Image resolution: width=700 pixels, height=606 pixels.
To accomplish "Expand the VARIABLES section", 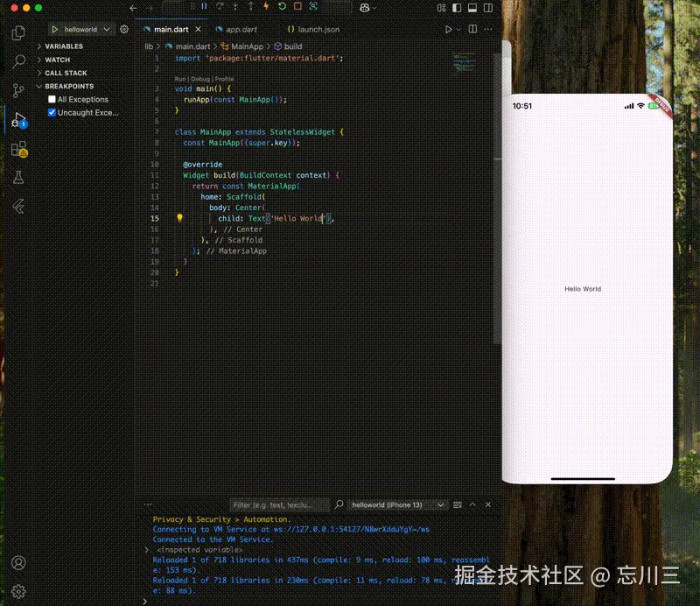I will click(63, 46).
